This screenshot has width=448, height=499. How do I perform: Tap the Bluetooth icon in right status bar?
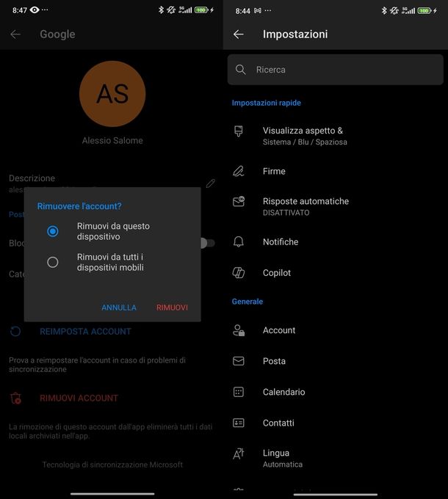tap(384, 10)
